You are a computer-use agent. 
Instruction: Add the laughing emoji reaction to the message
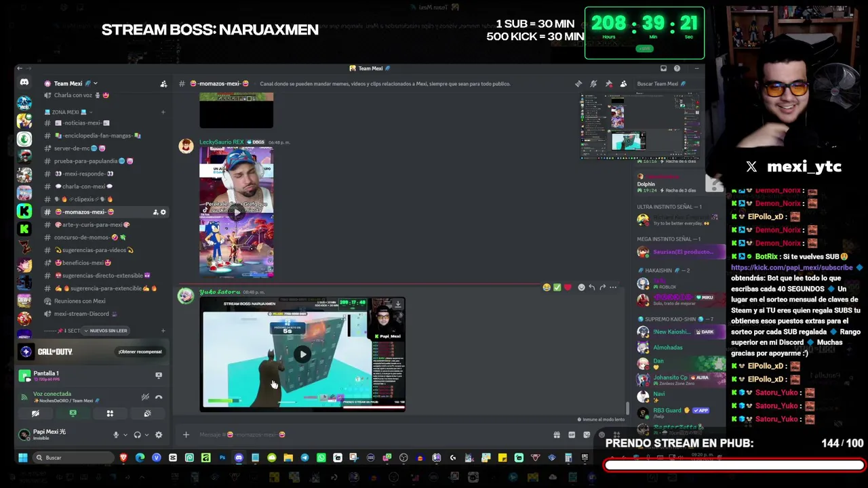pos(547,287)
